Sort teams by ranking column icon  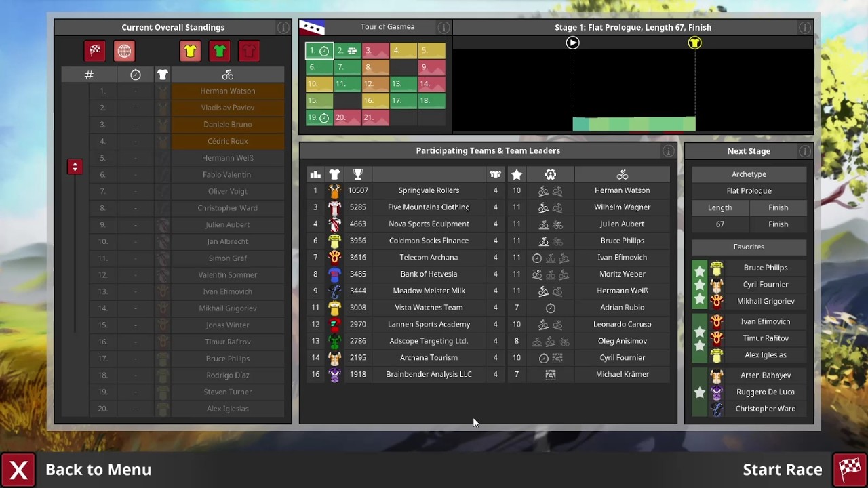(315, 175)
